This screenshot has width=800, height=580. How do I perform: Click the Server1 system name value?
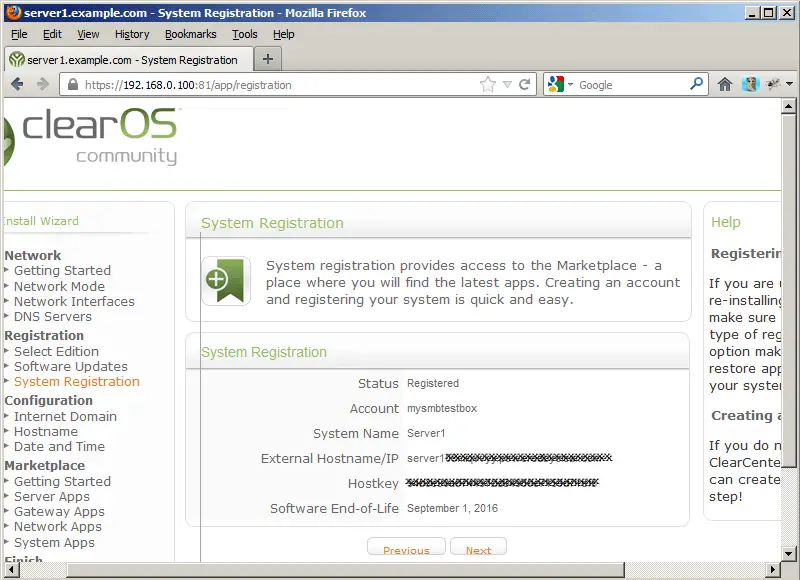click(426, 434)
